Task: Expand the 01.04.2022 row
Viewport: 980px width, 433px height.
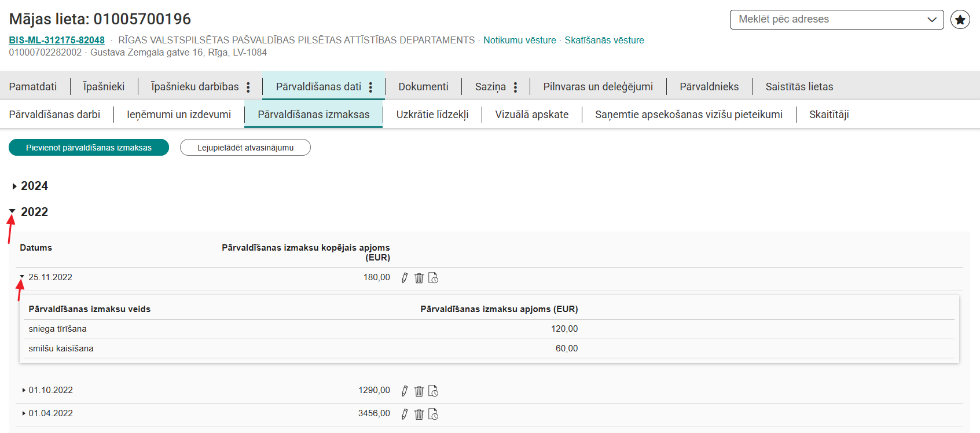Action: (24, 413)
